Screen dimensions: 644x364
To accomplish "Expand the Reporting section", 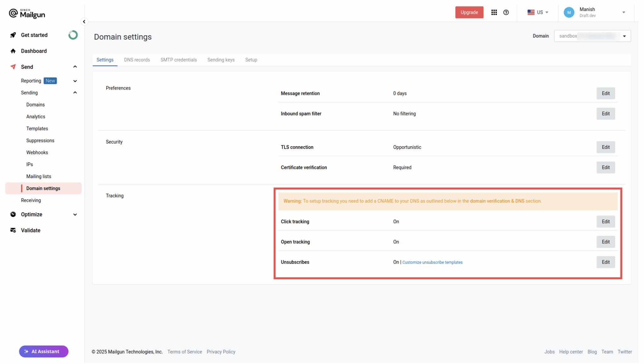I will (75, 81).
